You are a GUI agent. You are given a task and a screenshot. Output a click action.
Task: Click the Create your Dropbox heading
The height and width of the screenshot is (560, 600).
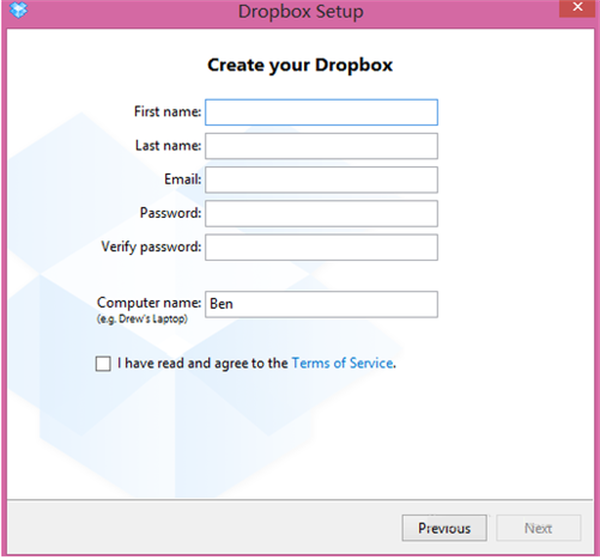300,65
